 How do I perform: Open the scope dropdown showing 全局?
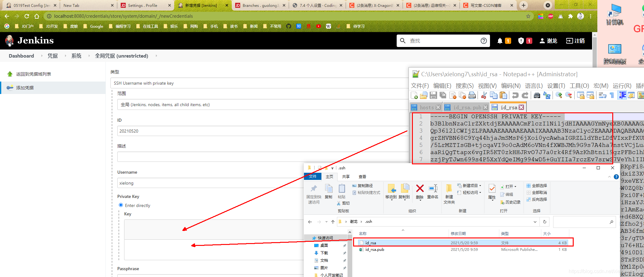[x=263, y=105]
